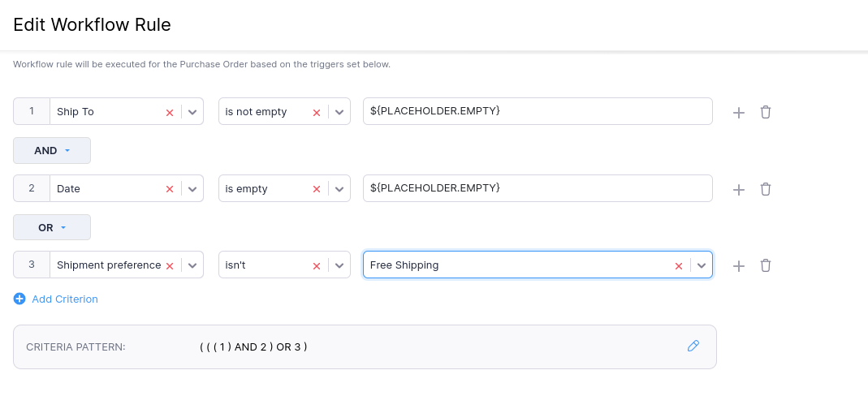Toggle the AND logical operator
The image size is (868, 396).
pyautogui.click(x=52, y=151)
